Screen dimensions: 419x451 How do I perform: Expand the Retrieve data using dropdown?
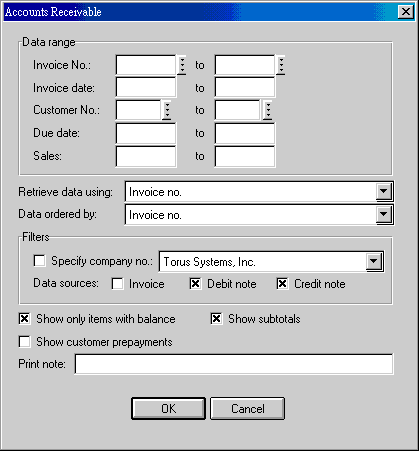[x=384, y=192]
